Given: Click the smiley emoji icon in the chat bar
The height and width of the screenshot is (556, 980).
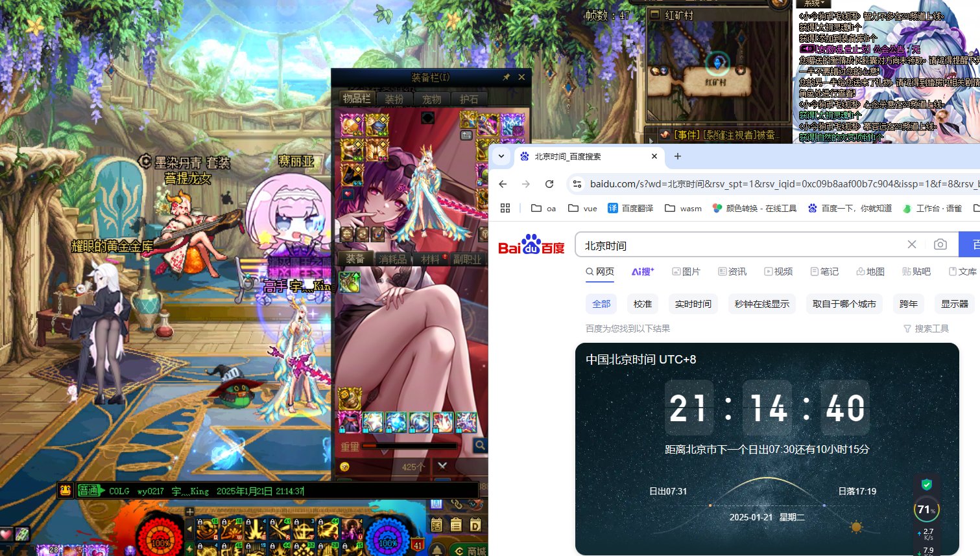Looking at the screenshot, I should pyautogui.click(x=66, y=491).
